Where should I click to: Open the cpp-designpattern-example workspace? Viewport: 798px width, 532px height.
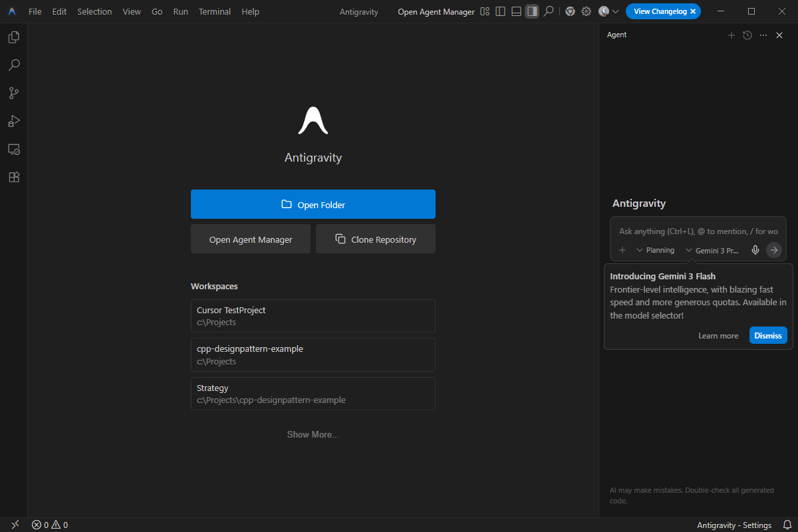click(x=313, y=354)
